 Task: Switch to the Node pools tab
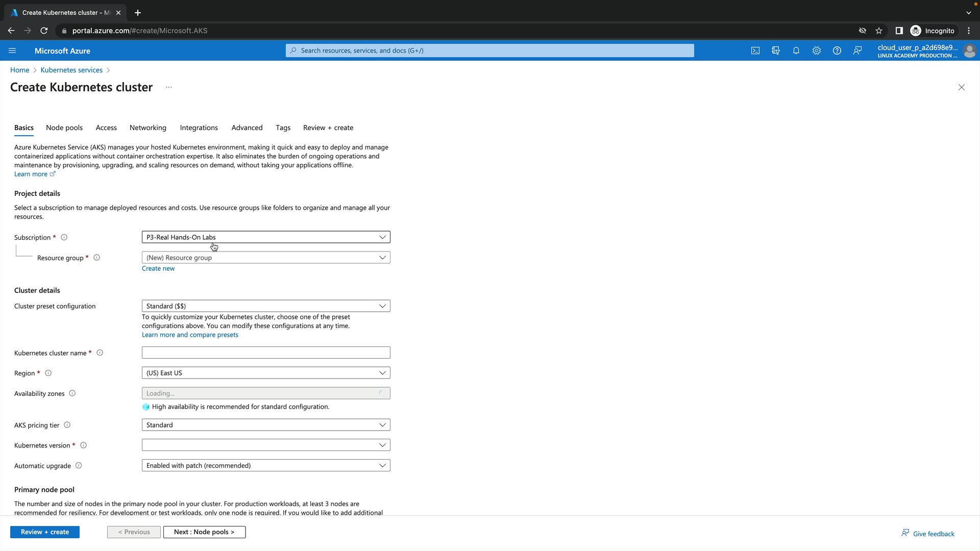point(64,128)
